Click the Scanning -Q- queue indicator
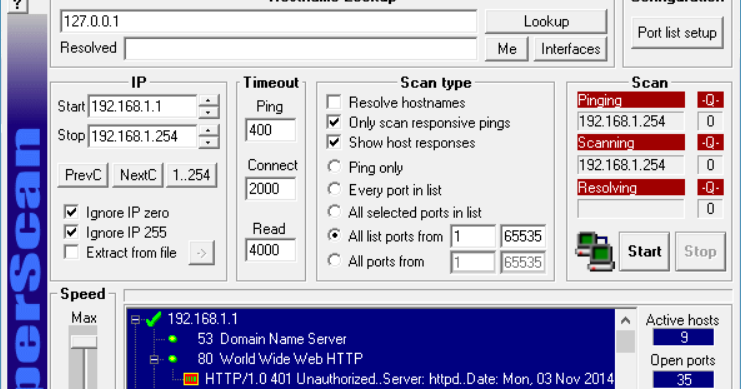 tap(710, 143)
